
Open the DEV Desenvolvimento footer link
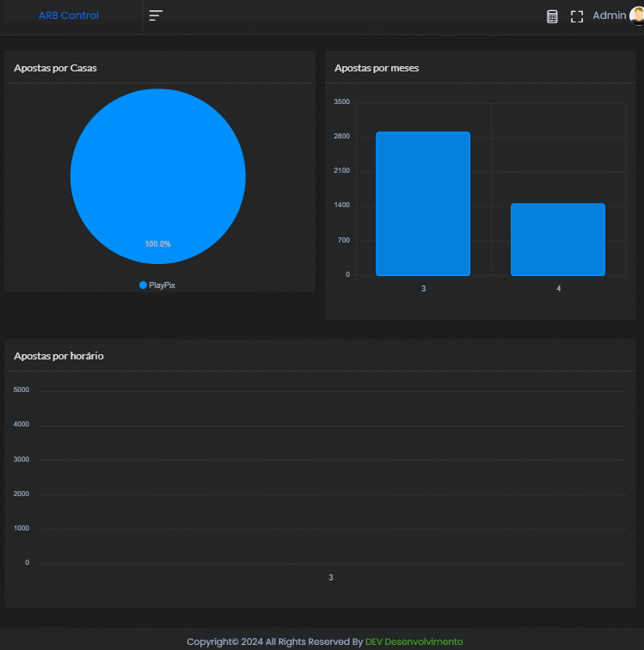pos(414,641)
